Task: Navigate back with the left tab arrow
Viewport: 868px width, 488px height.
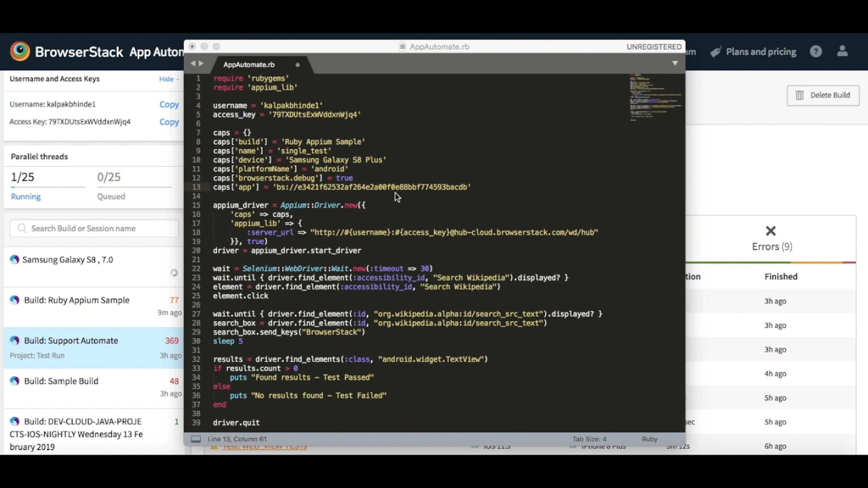Action: (193, 64)
